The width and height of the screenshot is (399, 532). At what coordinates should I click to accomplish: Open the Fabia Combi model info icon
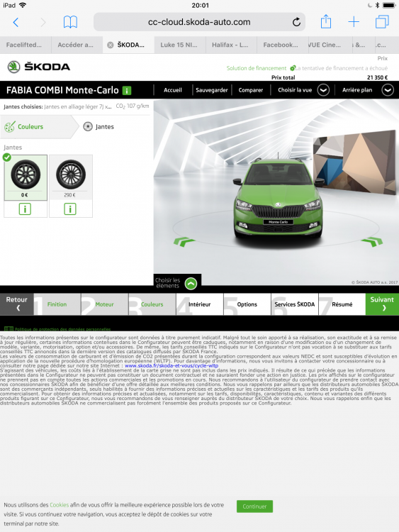127,91
